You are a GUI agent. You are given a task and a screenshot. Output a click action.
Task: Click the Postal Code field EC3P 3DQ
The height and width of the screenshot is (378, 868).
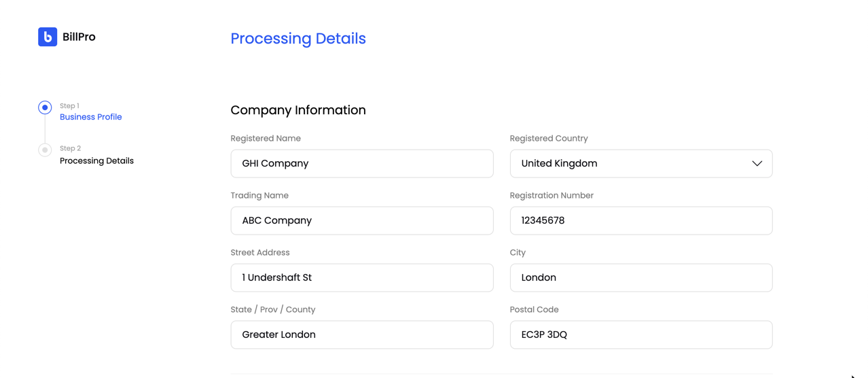[640, 335]
